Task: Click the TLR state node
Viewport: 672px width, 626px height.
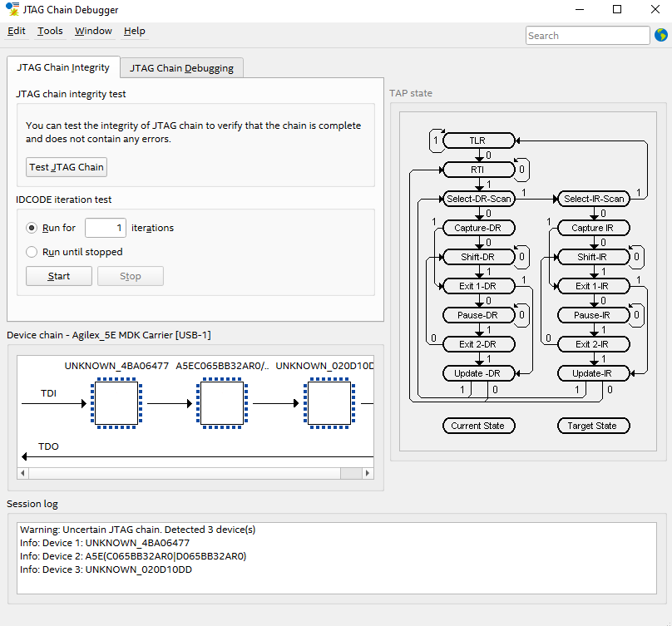Action: (x=477, y=140)
